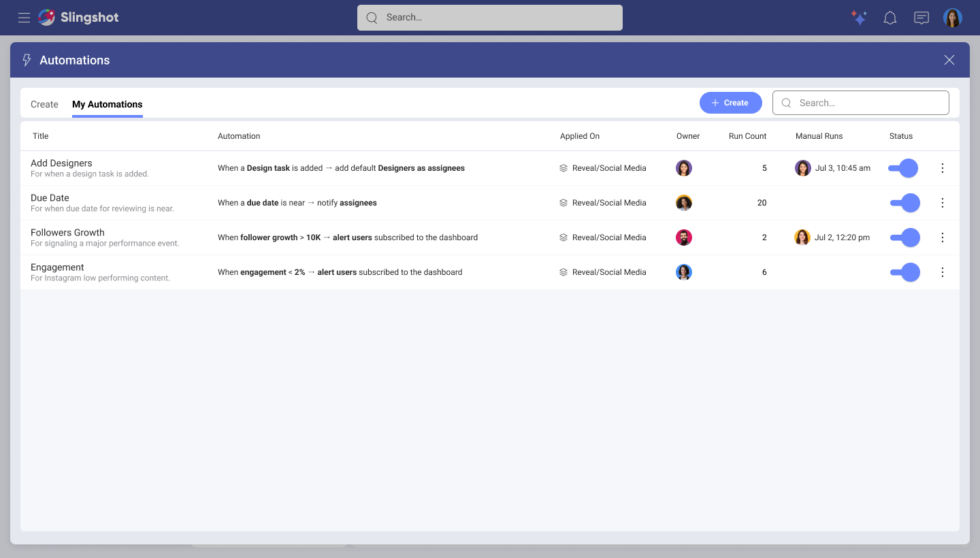
Task: Click the Run Count column header
Action: (748, 136)
